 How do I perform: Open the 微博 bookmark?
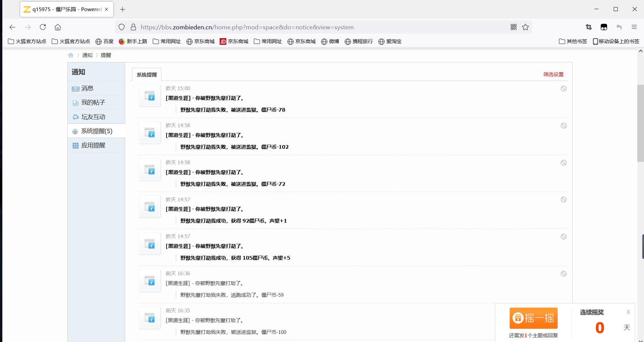click(330, 41)
